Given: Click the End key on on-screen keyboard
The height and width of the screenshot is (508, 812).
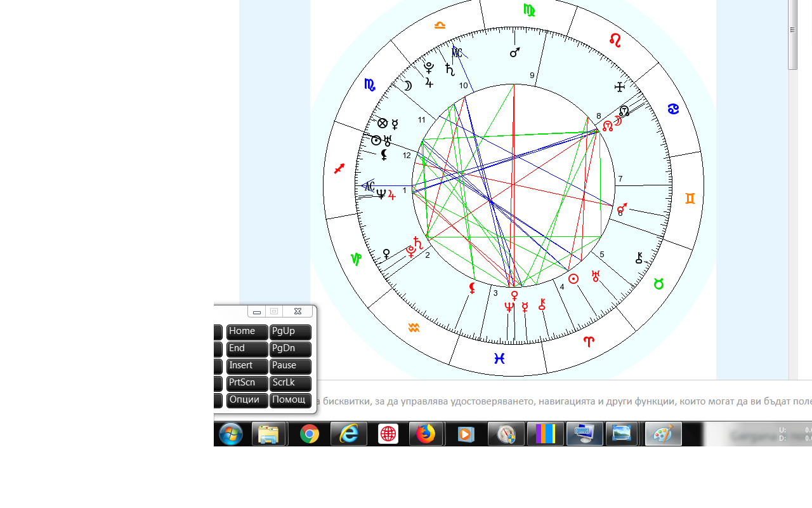Looking at the screenshot, I should pos(247,349).
